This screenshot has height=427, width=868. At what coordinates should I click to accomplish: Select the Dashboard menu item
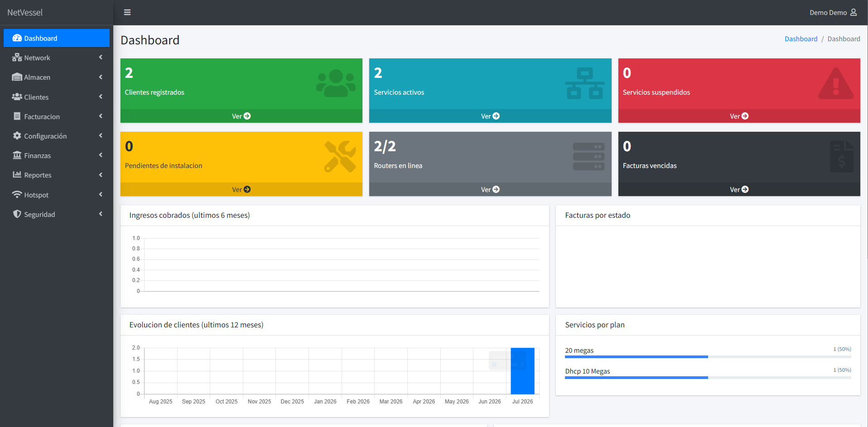[57, 38]
